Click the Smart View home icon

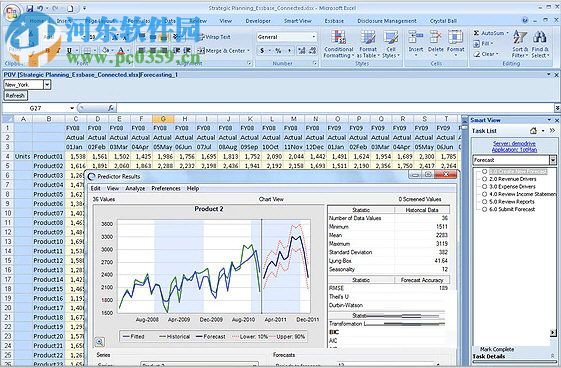coord(533,131)
